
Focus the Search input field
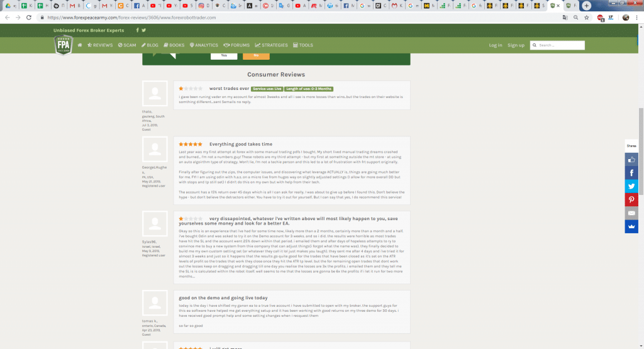coord(561,45)
